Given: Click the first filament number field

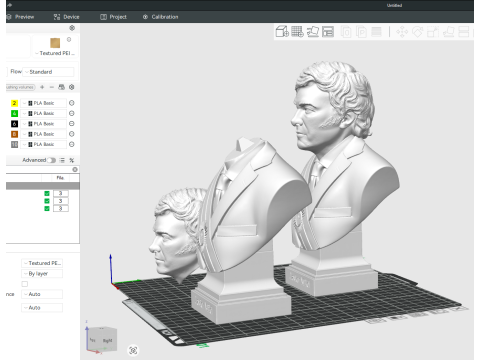Looking at the screenshot, I should 61,193.
